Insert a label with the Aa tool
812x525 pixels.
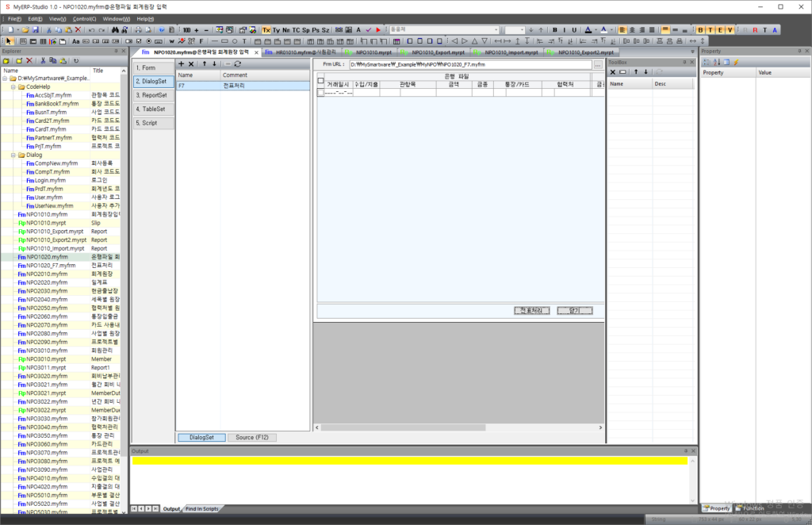point(76,41)
